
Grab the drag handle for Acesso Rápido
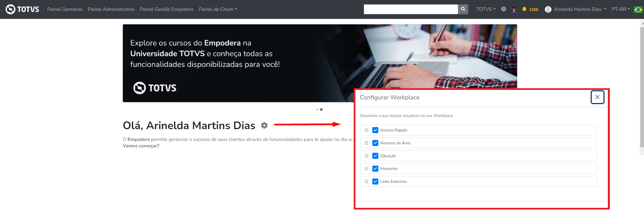tap(366, 130)
